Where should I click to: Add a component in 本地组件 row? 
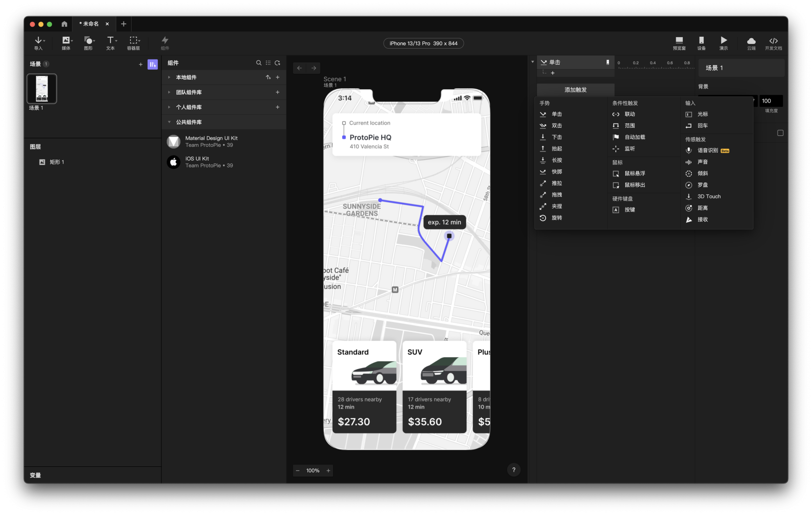point(277,77)
